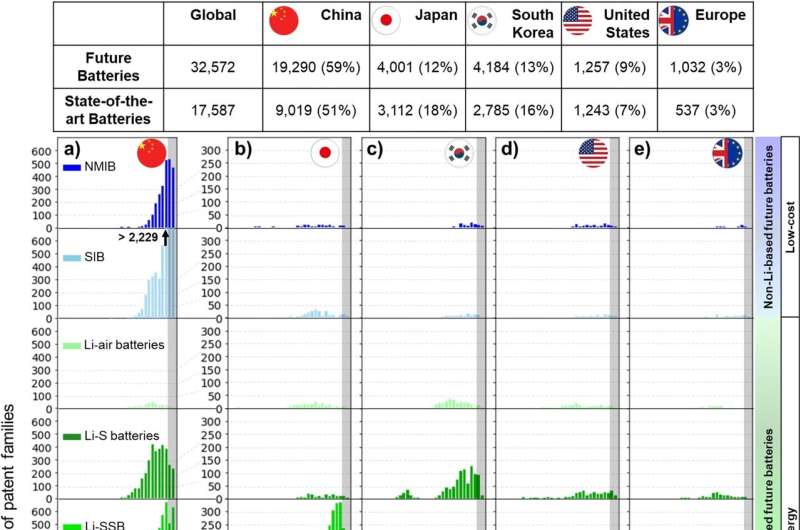The image size is (800, 530).
Task: Click the black arrow beside '> 2,229'
Action: pyautogui.click(x=165, y=237)
